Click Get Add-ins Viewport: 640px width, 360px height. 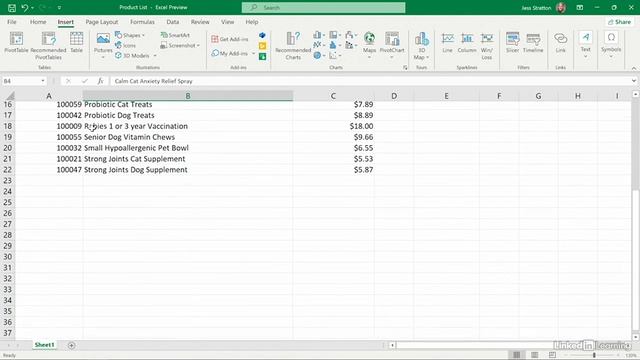click(x=230, y=39)
